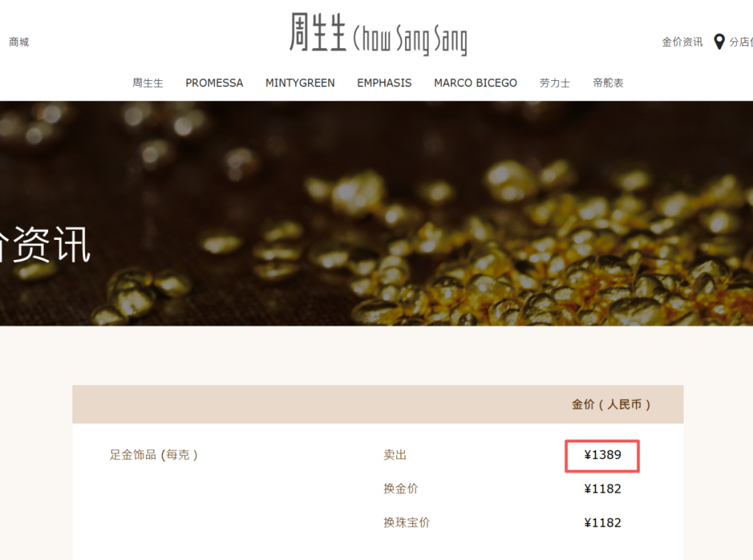The image size is (753, 560).
Task: Click the Chow Sang Sang logo
Action: (378, 34)
